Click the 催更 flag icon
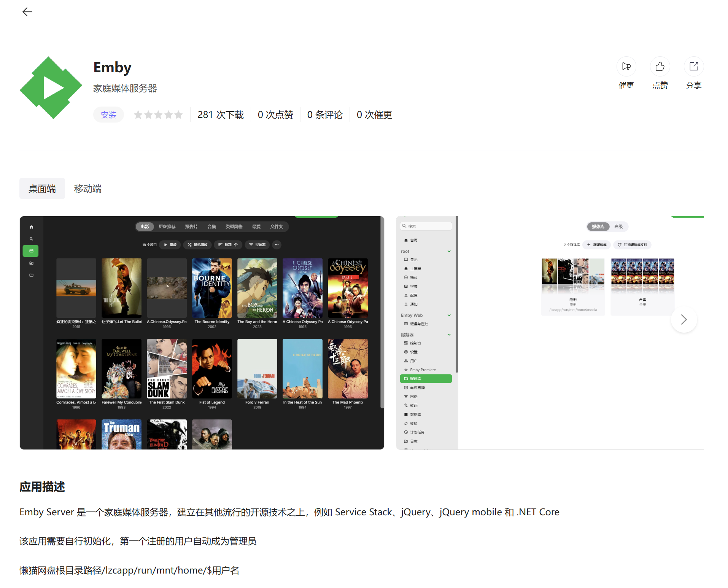The image size is (728, 588). [626, 67]
